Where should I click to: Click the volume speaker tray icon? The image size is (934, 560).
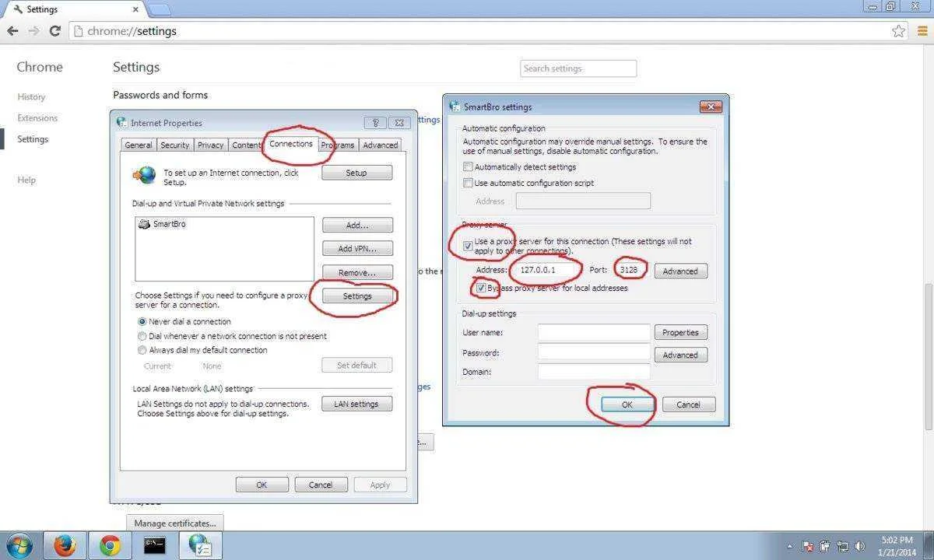(860, 547)
